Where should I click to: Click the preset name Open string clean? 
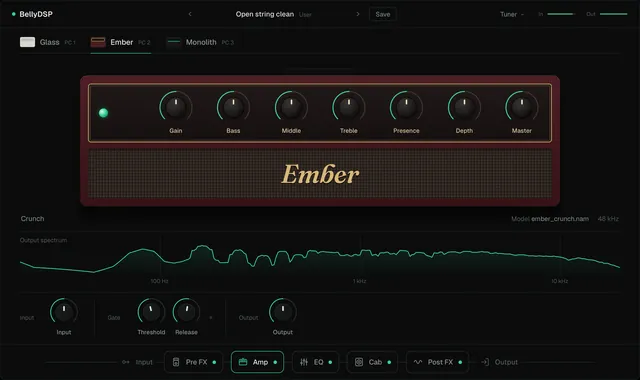(264, 14)
